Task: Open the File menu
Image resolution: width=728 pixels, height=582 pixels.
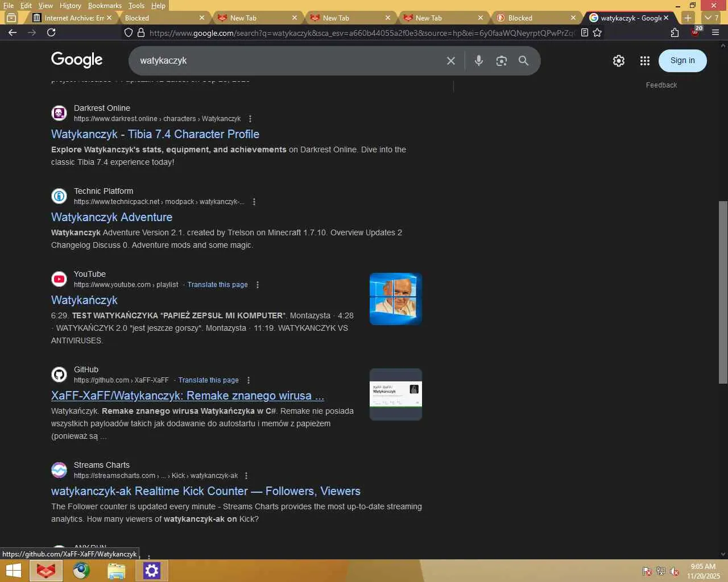Action: point(9,5)
